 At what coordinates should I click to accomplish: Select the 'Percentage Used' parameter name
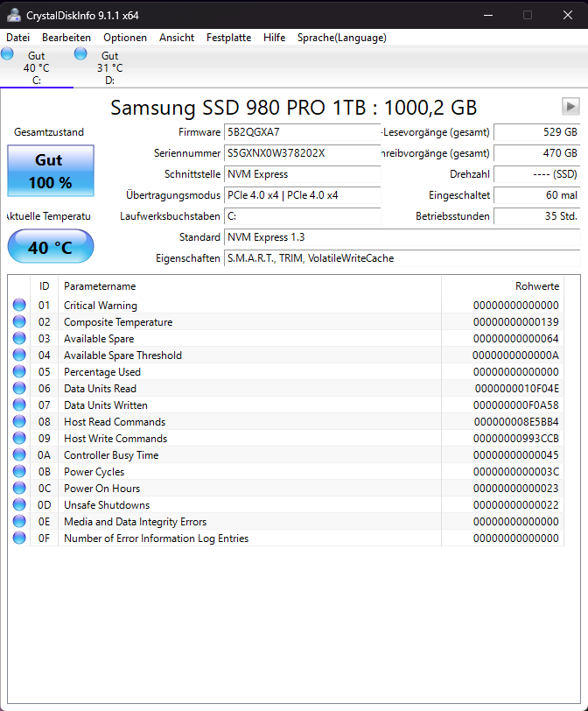(102, 372)
